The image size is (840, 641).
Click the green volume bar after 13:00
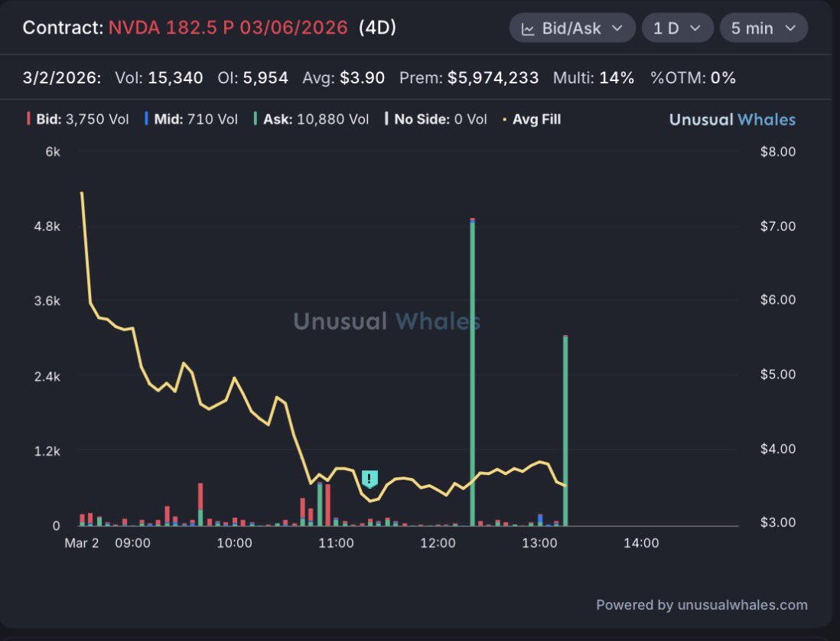click(x=565, y=431)
